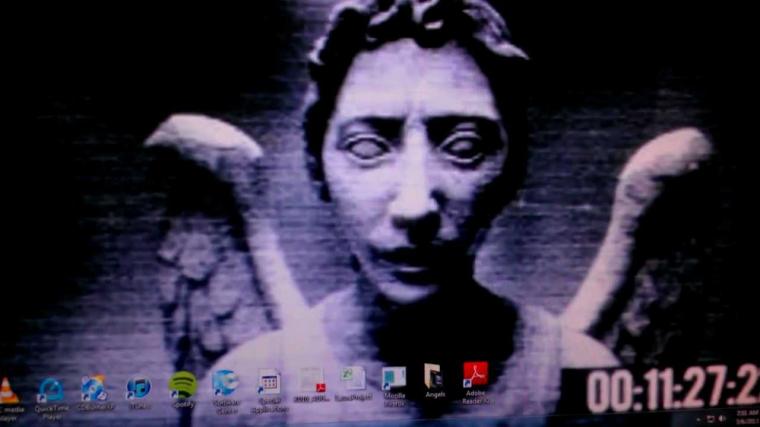
Task: Show hidden system tray icons arrow
Action: click(698, 418)
